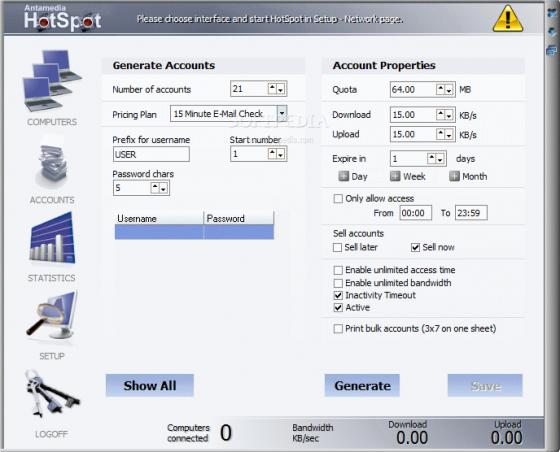Click the Show All button
Viewport: 560px width, 452px height.
pyautogui.click(x=150, y=386)
